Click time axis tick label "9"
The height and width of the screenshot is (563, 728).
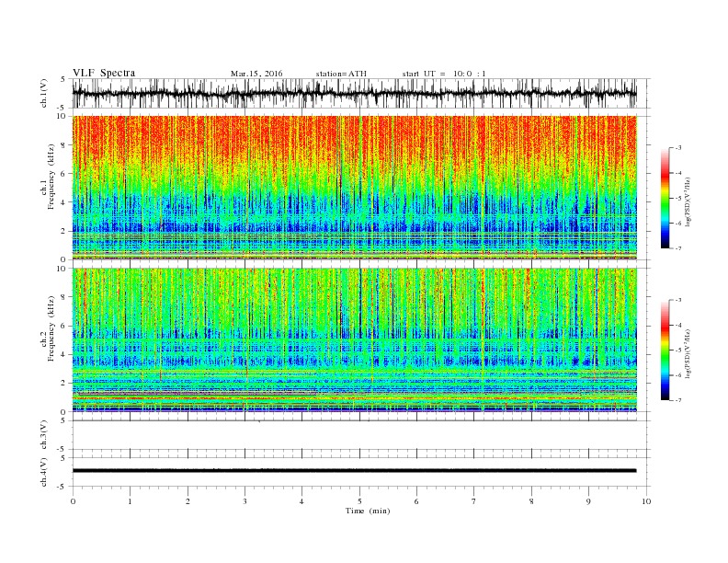pyautogui.click(x=588, y=501)
